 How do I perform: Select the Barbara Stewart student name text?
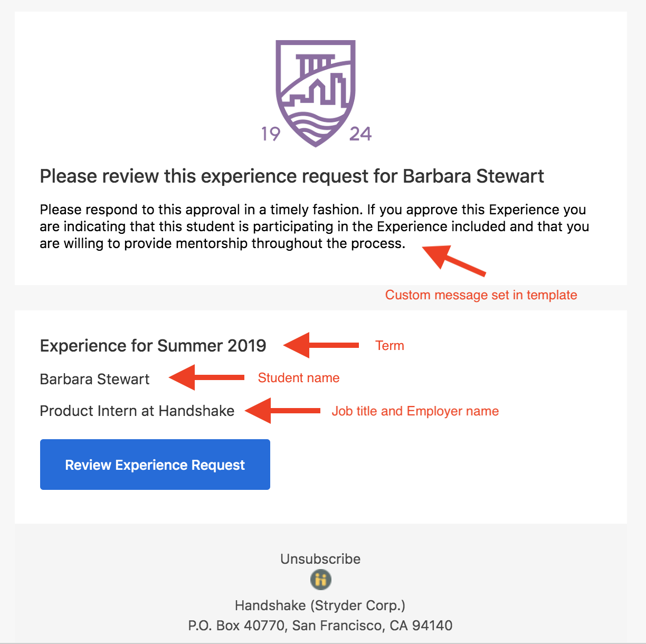[95, 379]
